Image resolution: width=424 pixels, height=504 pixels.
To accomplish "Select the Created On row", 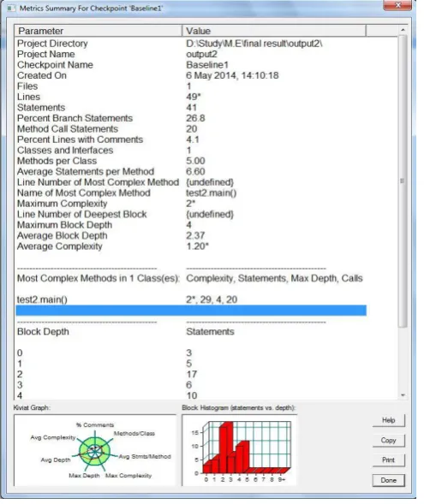I will tap(191, 75).
